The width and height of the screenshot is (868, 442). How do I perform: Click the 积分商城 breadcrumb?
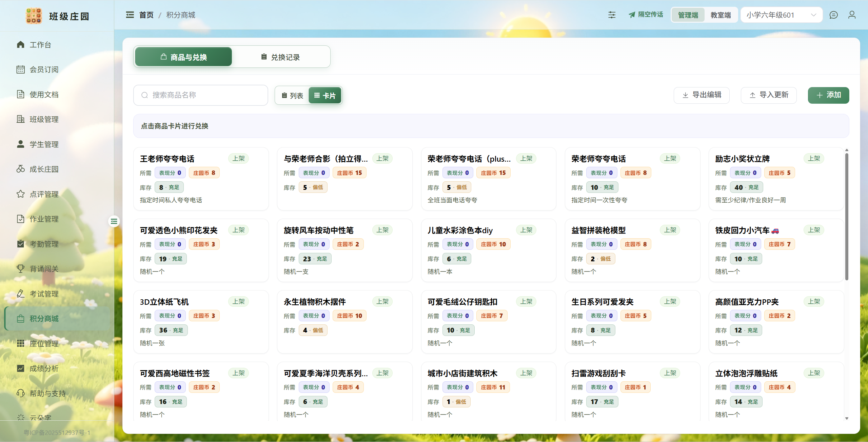pyautogui.click(x=181, y=15)
